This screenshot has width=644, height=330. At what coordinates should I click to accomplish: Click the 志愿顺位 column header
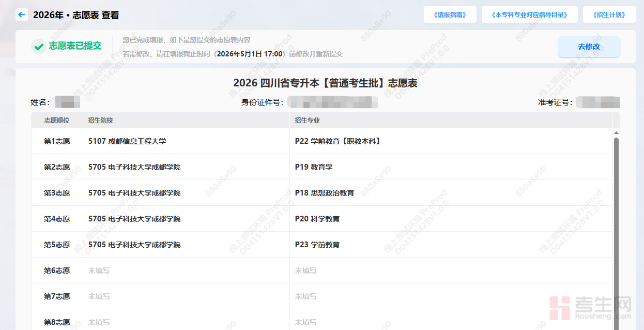[x=57, y=121]
